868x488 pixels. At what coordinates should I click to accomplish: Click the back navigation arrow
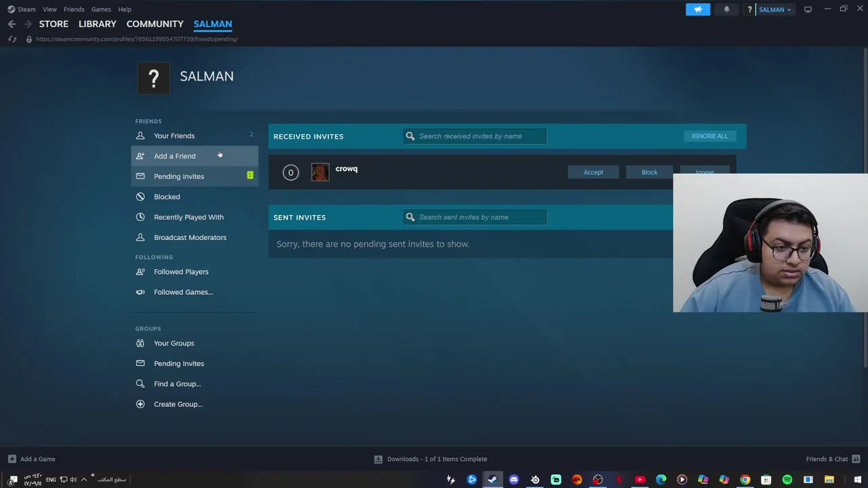point(12,24)
